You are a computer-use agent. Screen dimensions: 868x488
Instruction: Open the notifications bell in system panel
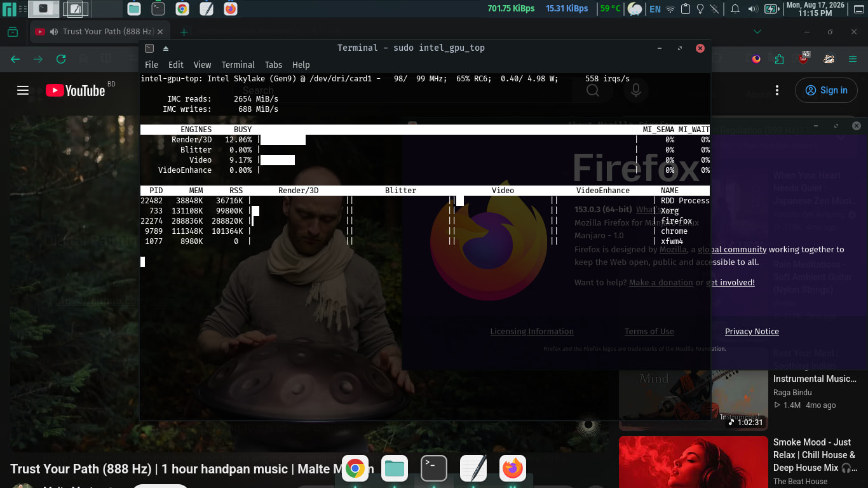[x=735, y=9]
